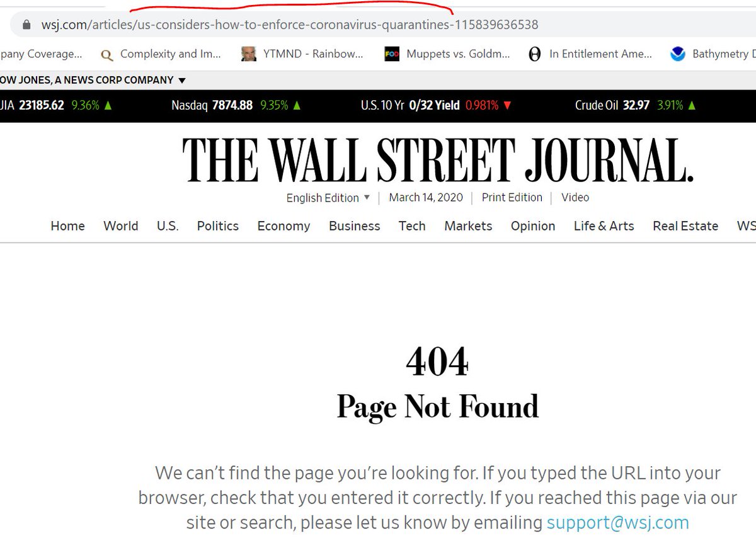Open the Print Edition link
Viewport: 756px width, 543px height.
coord(512,197)
